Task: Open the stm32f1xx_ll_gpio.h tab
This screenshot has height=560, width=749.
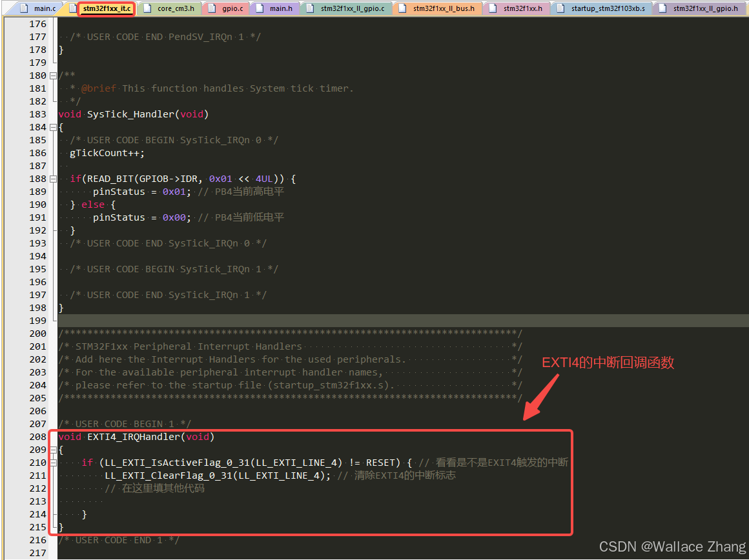Action: 699,8
